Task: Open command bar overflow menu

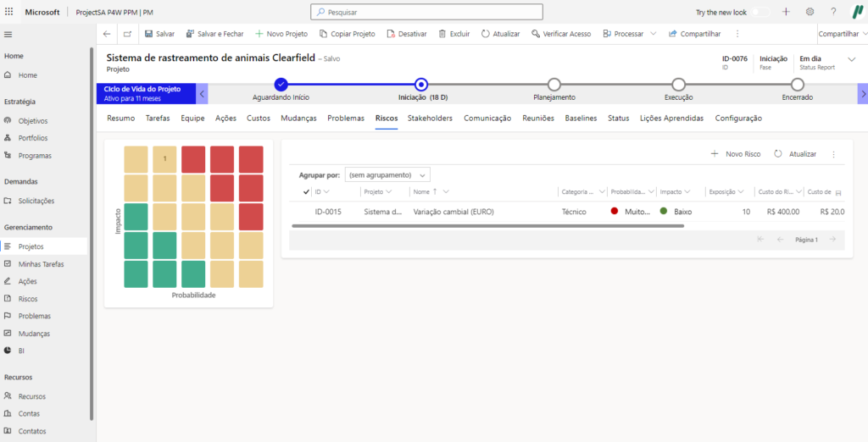Action: 737,34
